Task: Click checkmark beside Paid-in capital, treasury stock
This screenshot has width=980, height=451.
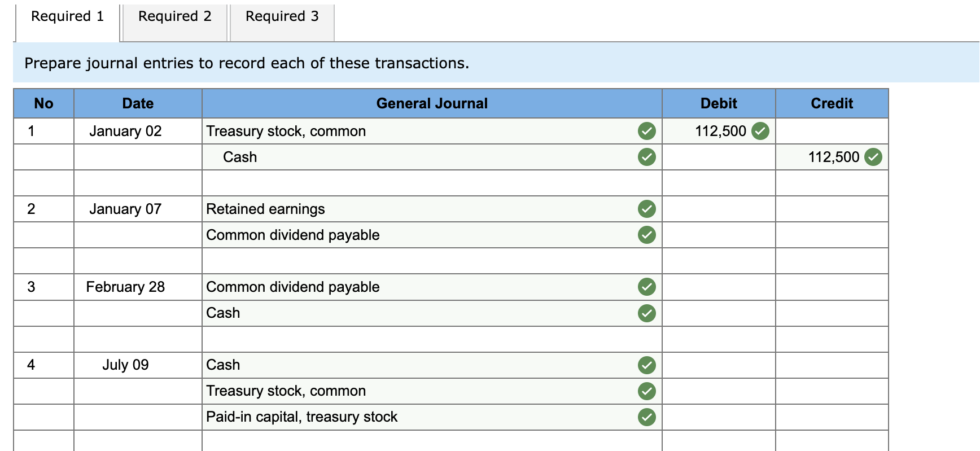Action: (647, 417)
